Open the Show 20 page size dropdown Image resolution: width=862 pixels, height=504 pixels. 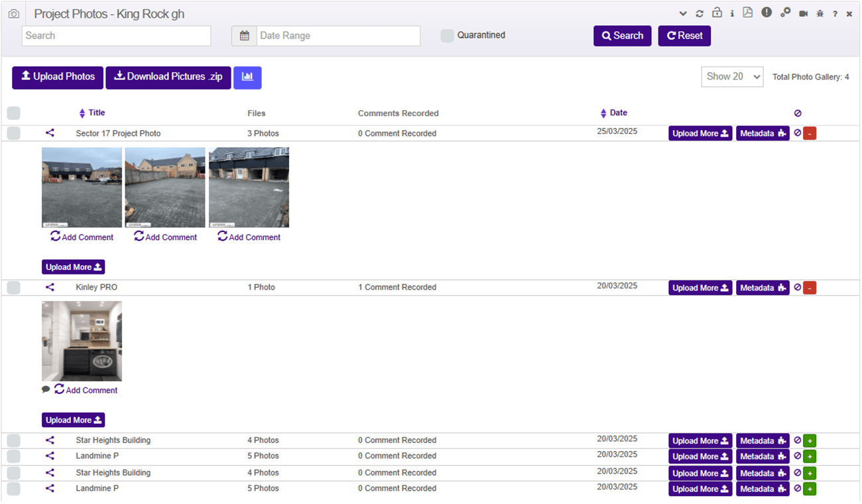(x=732, y=77)
